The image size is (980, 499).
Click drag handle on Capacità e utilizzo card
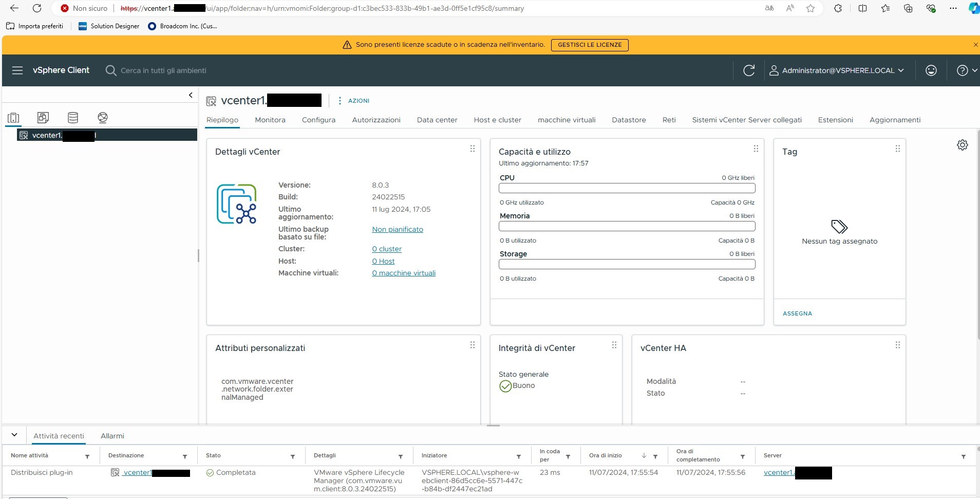pyautogui.click(x=756, y=149)
